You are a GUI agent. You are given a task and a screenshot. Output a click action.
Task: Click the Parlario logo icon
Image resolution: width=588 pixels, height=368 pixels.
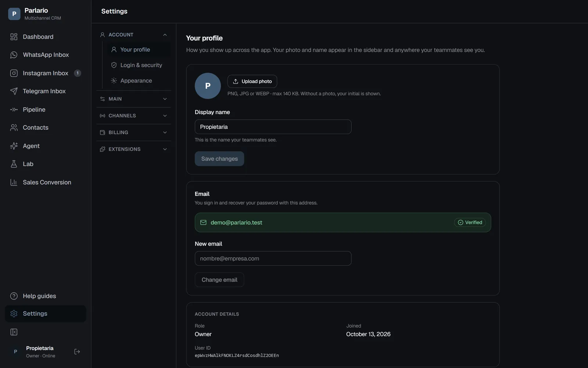tap(14, 14)
